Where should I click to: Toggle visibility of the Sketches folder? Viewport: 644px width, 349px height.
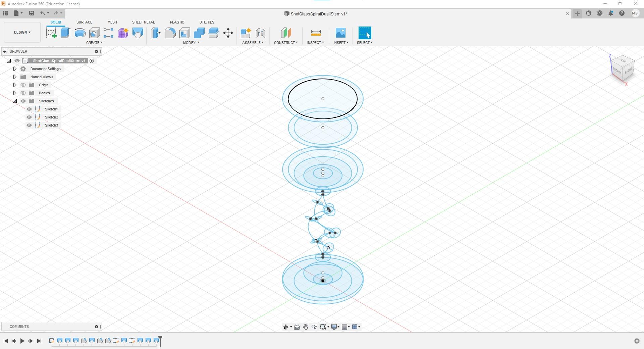tap(23, 101)
